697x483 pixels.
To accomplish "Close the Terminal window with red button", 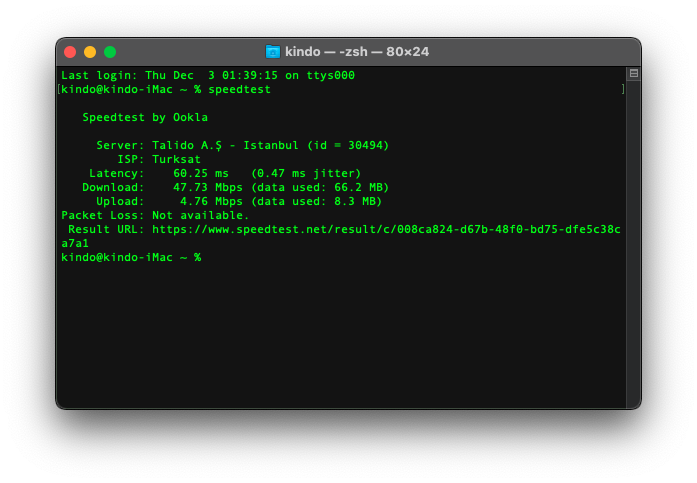I will pos(70,52).
